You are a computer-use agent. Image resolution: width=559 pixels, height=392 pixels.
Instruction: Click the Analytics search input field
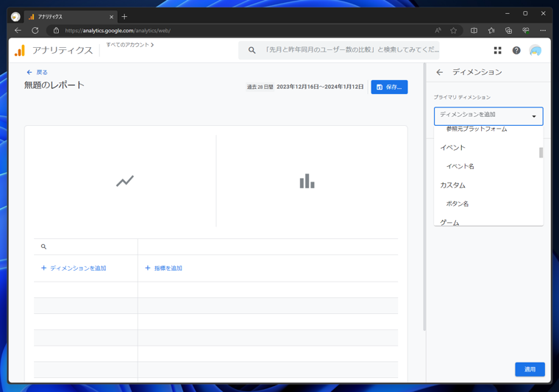(x=338, y=50)
